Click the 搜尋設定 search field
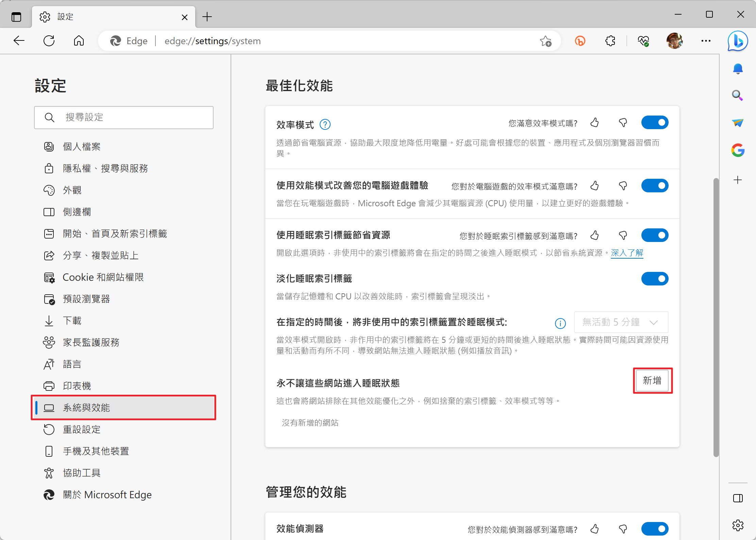Image resolution: width=756 pixels, height=540 pixels. 124,118
